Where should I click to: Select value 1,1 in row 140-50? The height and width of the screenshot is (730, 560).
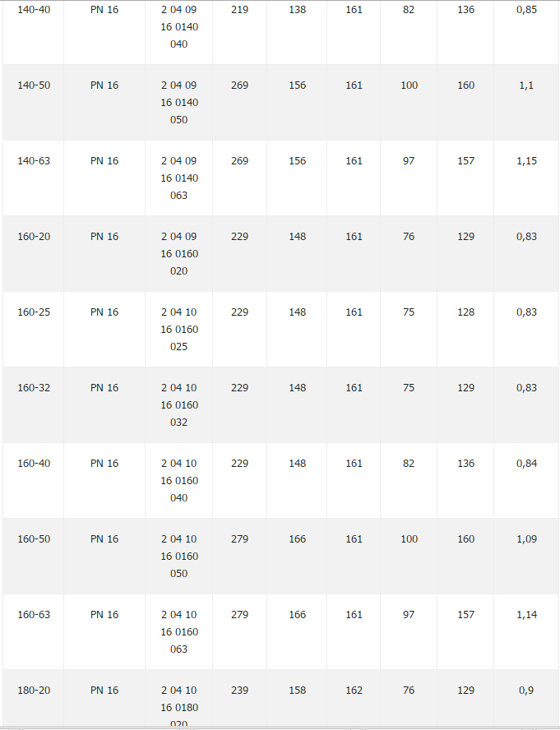click(526, 85)
